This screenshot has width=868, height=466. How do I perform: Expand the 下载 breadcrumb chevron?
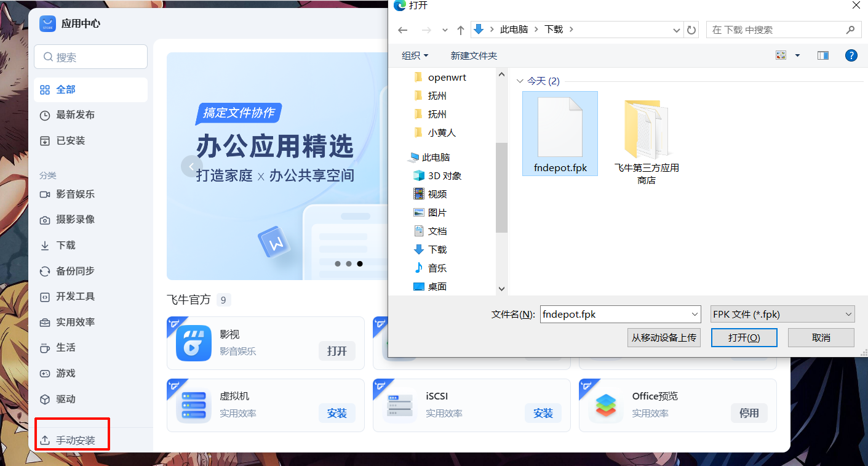point(571,30)
